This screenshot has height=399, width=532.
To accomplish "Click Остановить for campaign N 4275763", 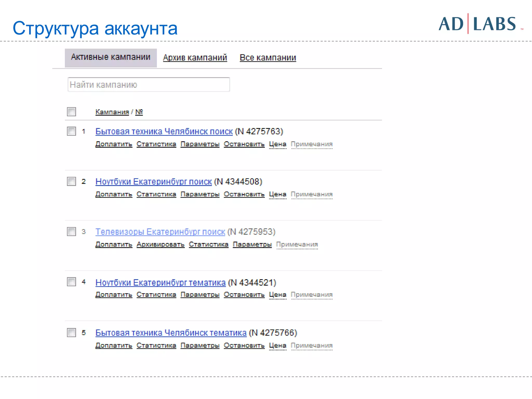I will coord(244,144).
